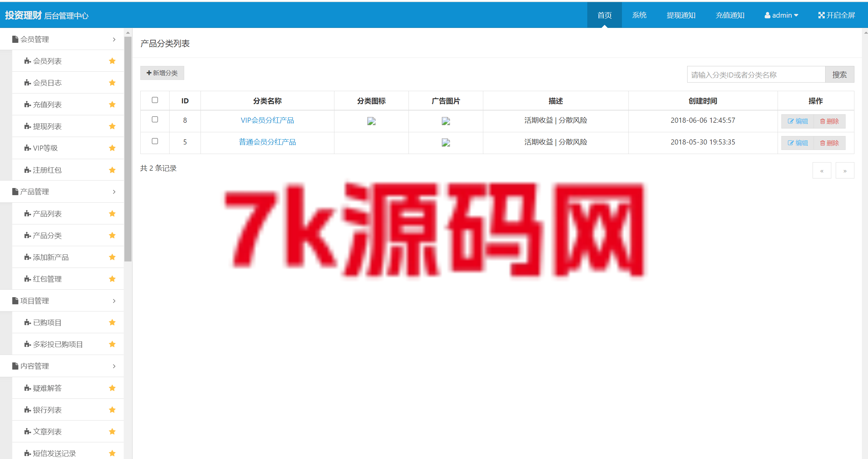Image resolution: width=868 pixels, height=459 pixels.
Task: Click the star icon beside 多彩投已购项目
Action: tap(112, 344)
